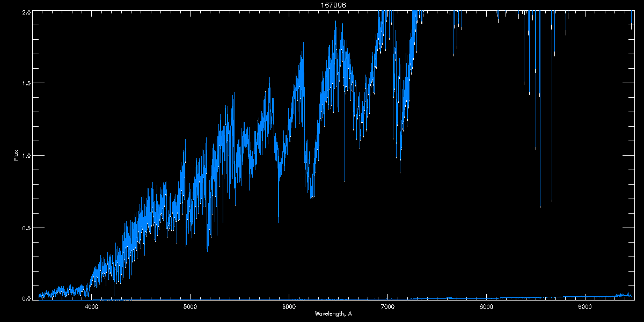This screenshot has width=644, height=322.
Task: Select the 'Wavelength, A' axis label
Action: [x=333, y=313]
